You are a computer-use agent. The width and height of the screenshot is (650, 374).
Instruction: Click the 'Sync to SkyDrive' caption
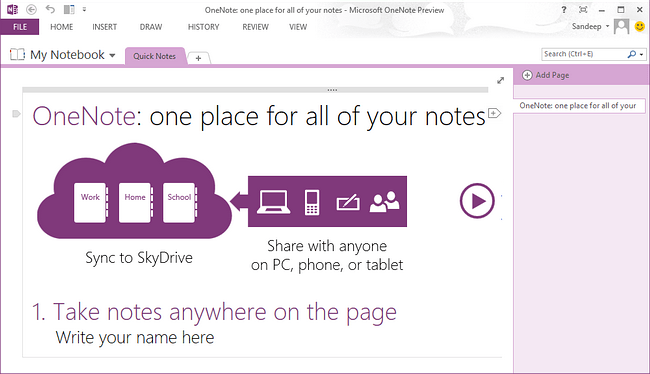139,258
